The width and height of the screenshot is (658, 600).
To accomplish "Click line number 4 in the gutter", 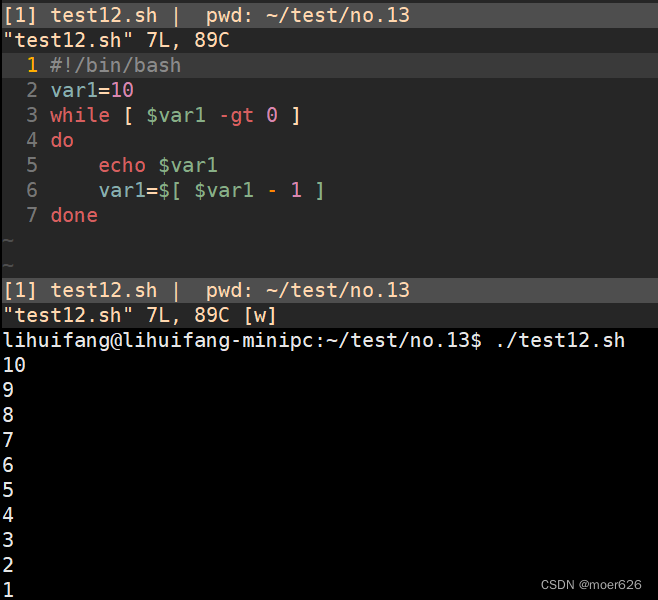I will click(x=32, y=140).
